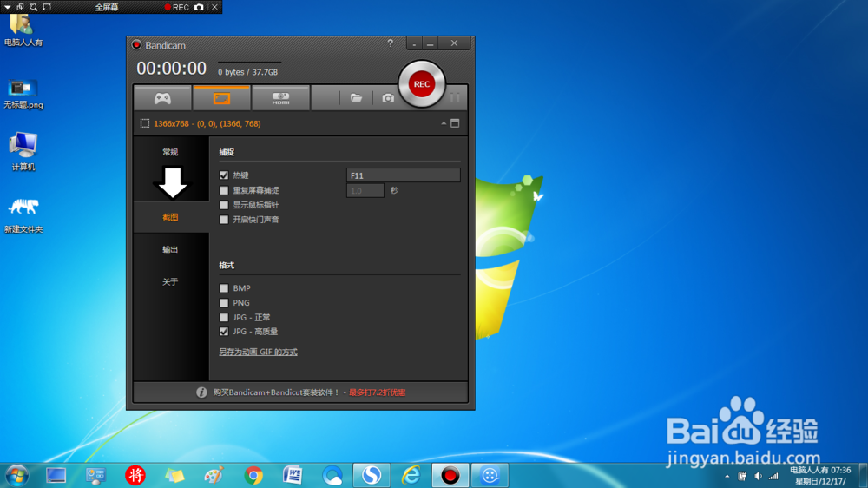Click the red 将 icon in taskbar
The height and width of the screenshot is (488, 868).
[x=135, y=475]
